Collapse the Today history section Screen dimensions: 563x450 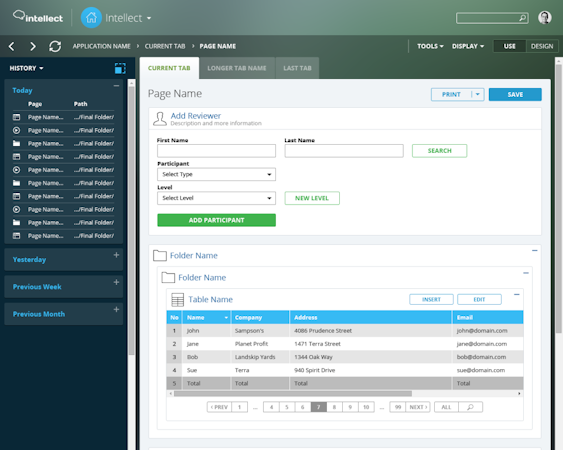pos(116,86)
